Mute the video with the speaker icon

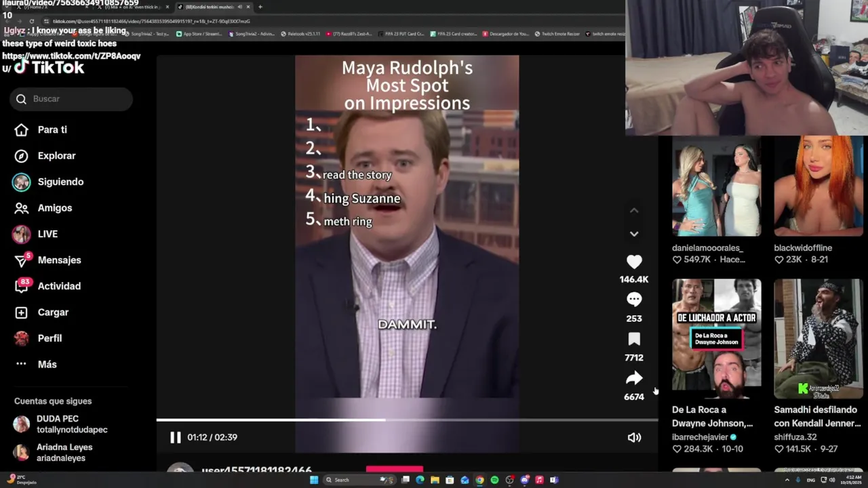634,437
